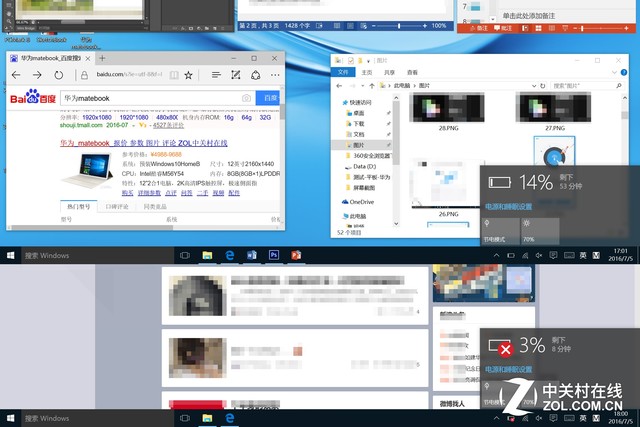Go back in File Explorer

339,86
